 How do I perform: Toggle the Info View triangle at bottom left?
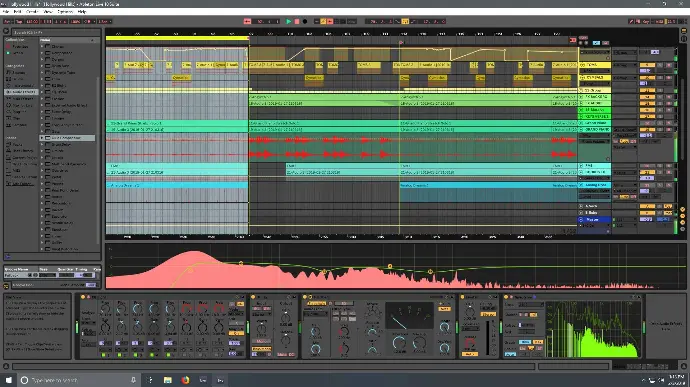[x=6, y=366]
